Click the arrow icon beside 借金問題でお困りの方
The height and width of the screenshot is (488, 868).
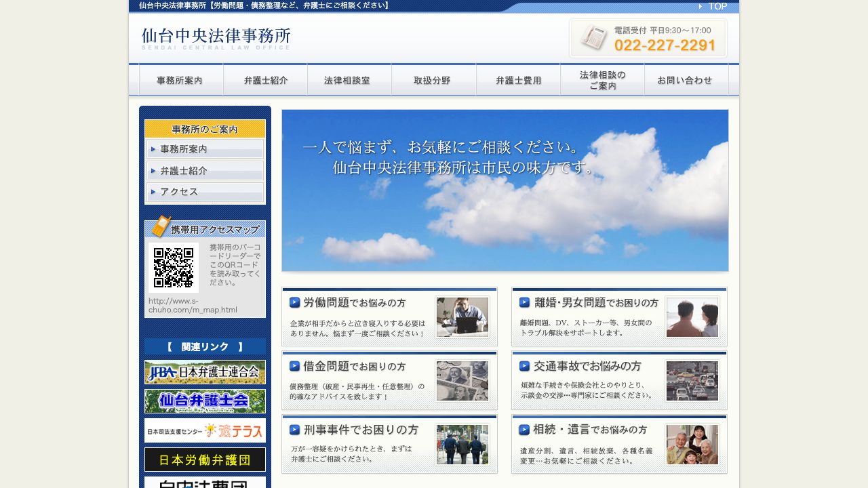(x=294, y=366)
